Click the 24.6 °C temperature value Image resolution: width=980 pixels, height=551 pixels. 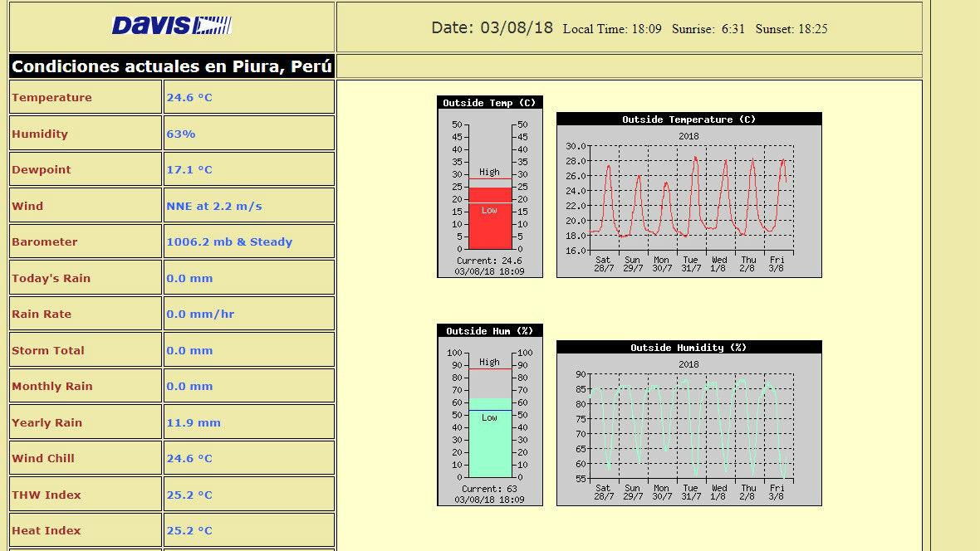189,98
